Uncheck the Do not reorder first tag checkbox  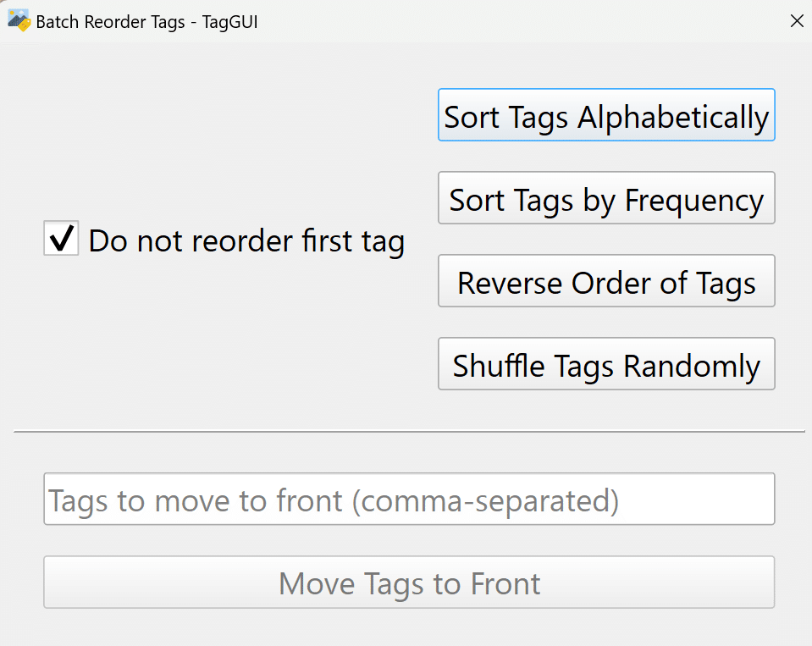point(61,238)
